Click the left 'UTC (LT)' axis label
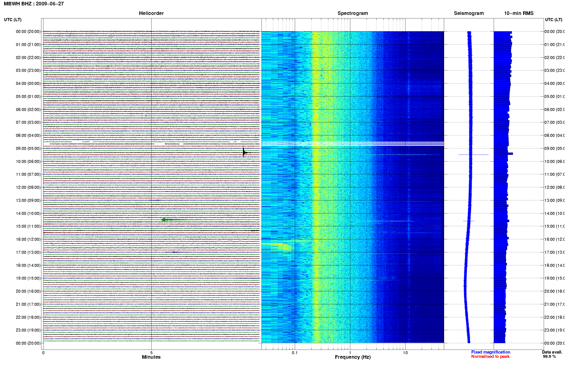 click(x=13, y=20)
